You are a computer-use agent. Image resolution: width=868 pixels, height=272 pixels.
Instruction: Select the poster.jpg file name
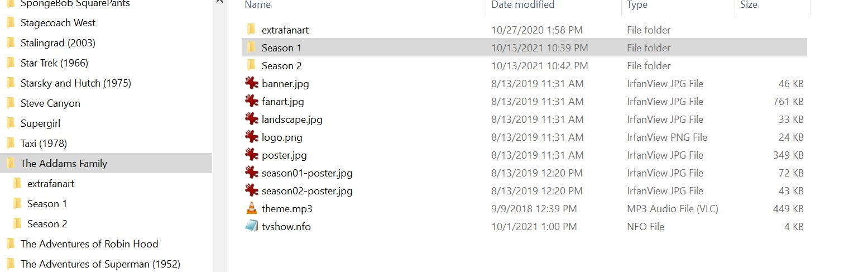coord(284,155)
